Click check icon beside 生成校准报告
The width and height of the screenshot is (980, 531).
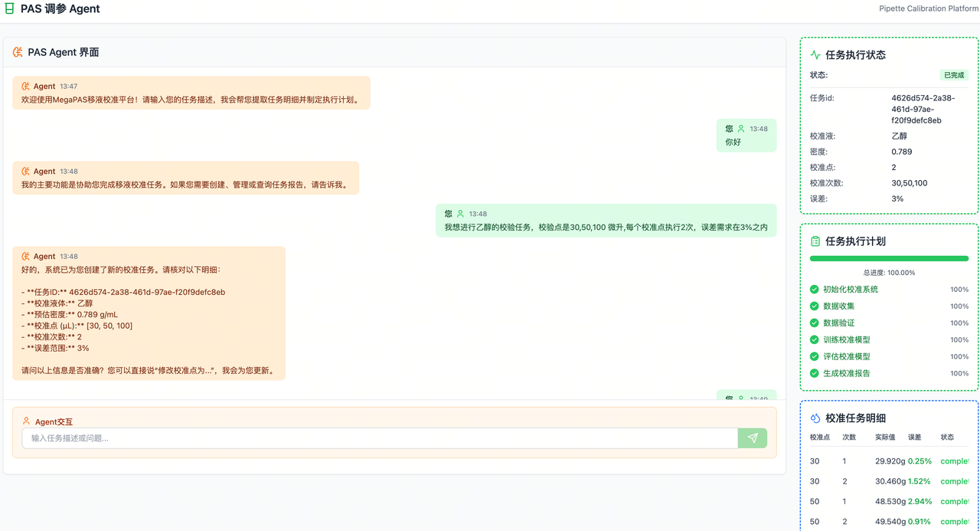click(814, 373)
